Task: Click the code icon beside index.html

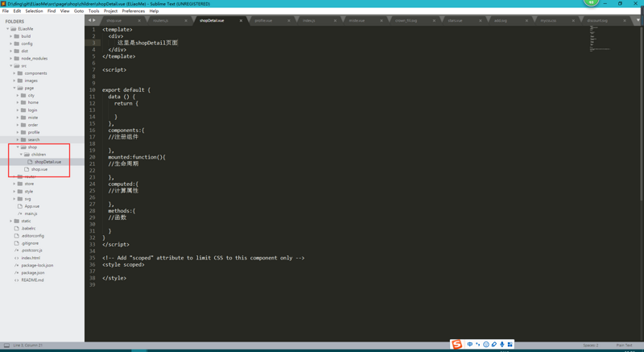Action: [x=17, y=258]
